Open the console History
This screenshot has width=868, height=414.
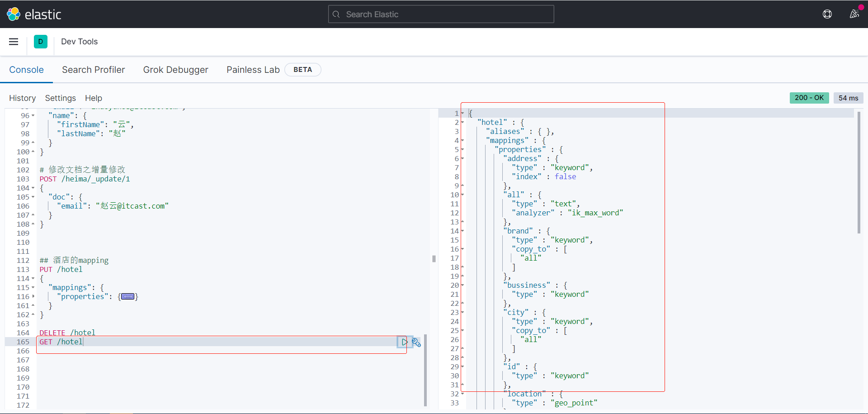[x=22, y=98]
